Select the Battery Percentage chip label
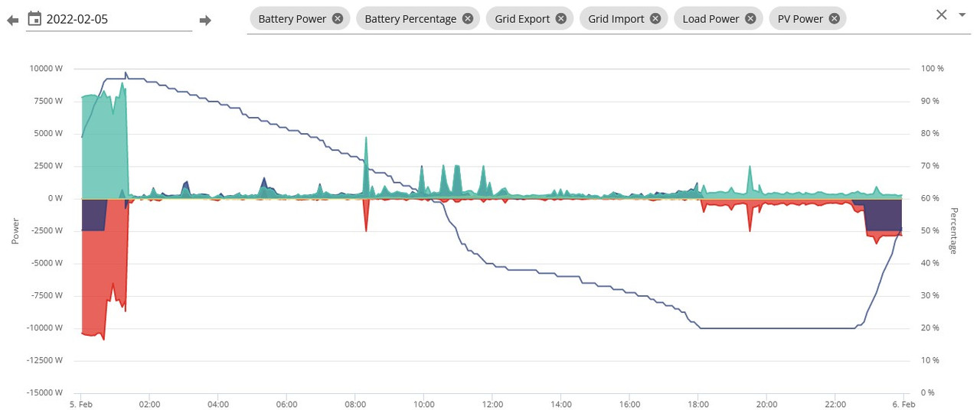 410,18
